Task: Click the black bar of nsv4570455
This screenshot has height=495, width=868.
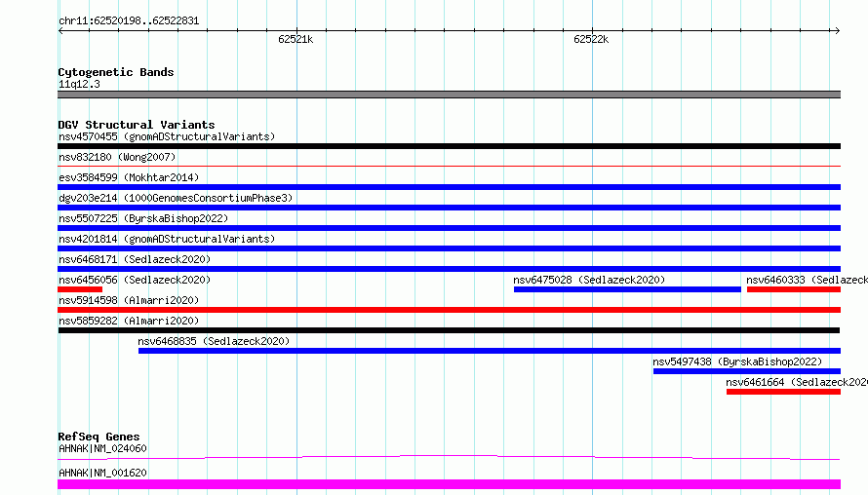Action: [449, 146]
